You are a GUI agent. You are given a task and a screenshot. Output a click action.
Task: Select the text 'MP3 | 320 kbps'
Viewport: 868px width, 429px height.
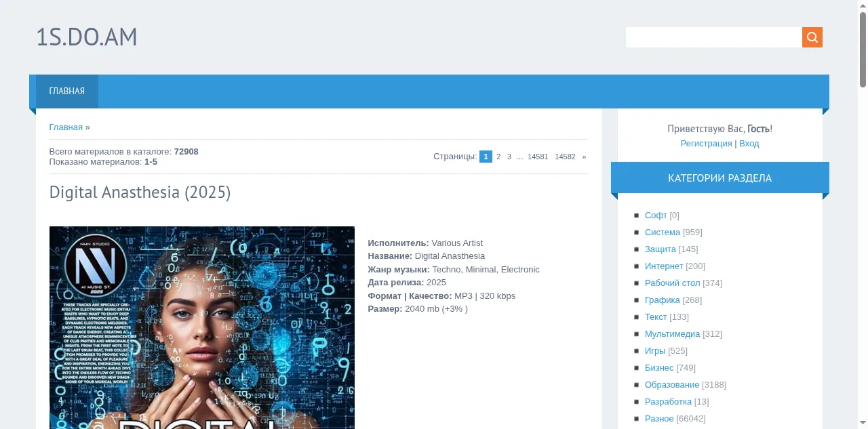(485, 295)
